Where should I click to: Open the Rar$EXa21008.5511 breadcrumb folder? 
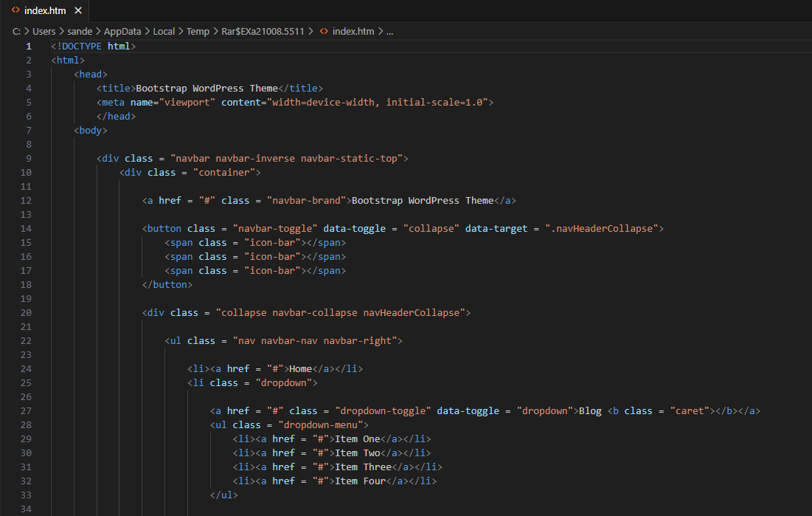(x=263, y=32)
